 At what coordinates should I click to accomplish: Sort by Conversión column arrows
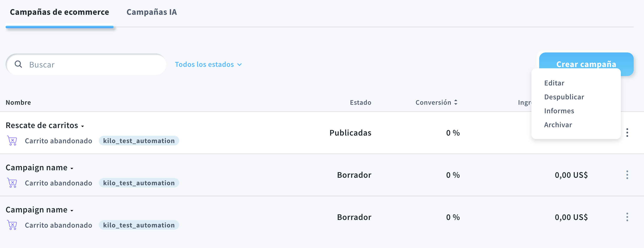click(456, 102)
